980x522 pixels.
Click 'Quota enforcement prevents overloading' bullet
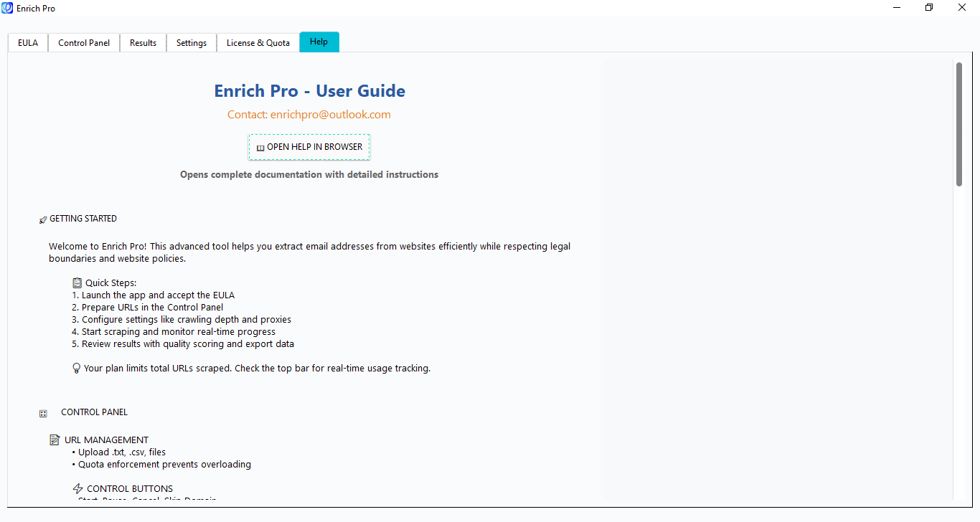coord(162,465)
